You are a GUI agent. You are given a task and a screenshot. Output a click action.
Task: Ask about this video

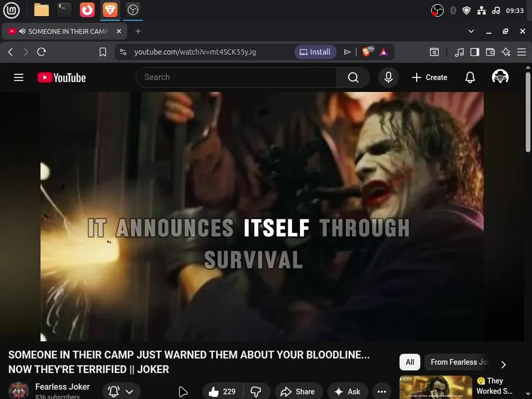pyautogui.click(x=348, y=392)
